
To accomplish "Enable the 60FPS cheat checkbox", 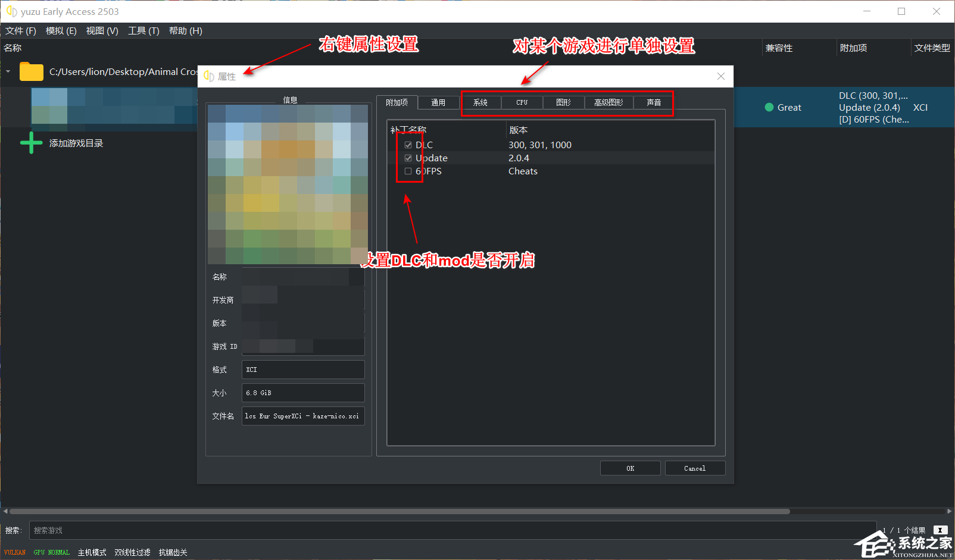I will coord(408,171).
